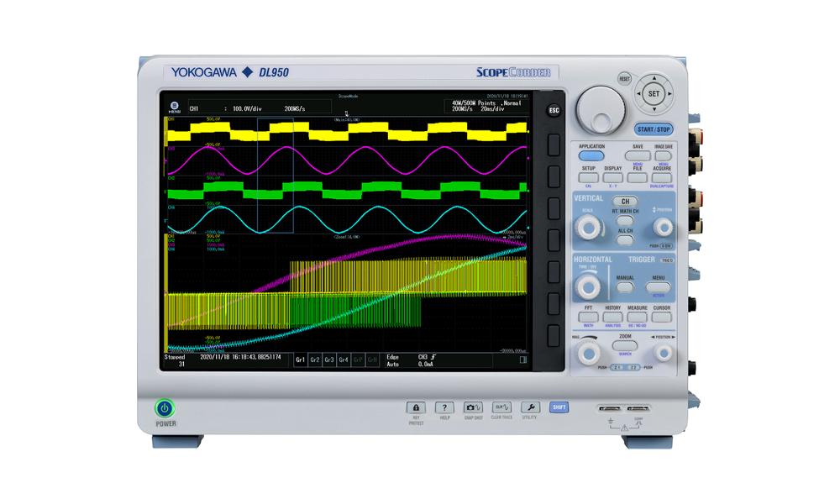Click the FFT button
Viewport: 840px width, 504px height.
click(x=588, y=317)
